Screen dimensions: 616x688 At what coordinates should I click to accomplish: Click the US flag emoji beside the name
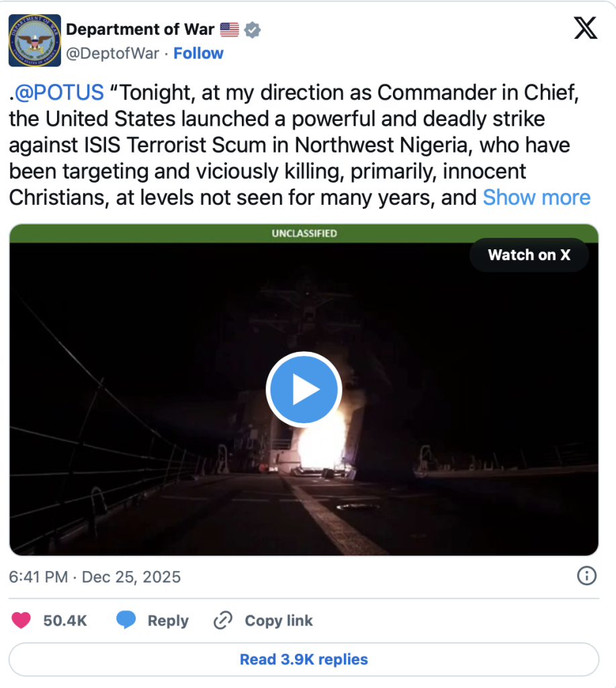click(x=229, y=30)
